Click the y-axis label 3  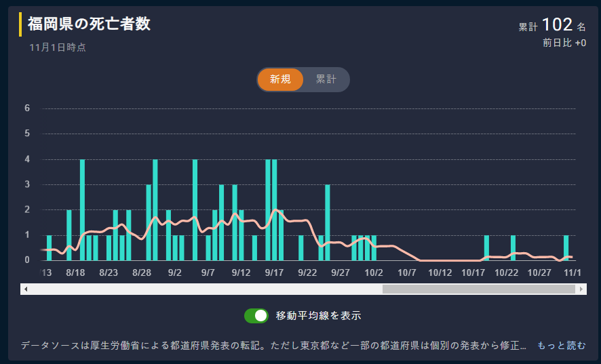click(x=27, y=184)
